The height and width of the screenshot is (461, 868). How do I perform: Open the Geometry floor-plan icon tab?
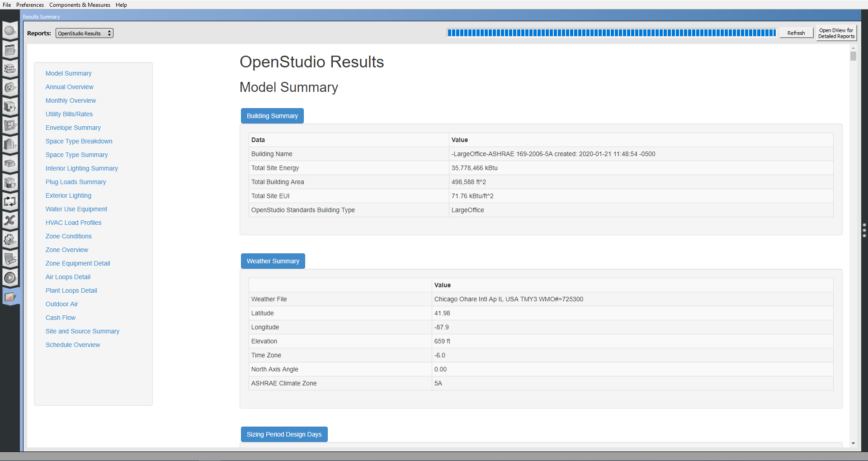click(10, 126)
